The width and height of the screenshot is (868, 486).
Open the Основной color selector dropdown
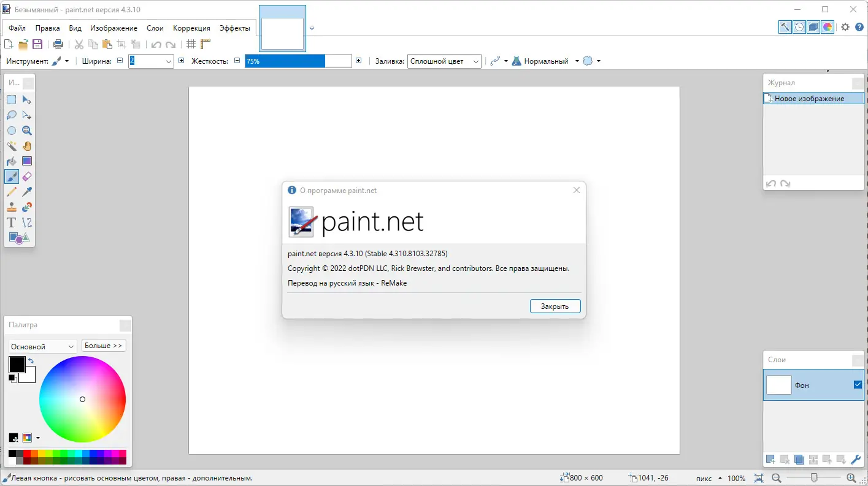coord(42,346)
